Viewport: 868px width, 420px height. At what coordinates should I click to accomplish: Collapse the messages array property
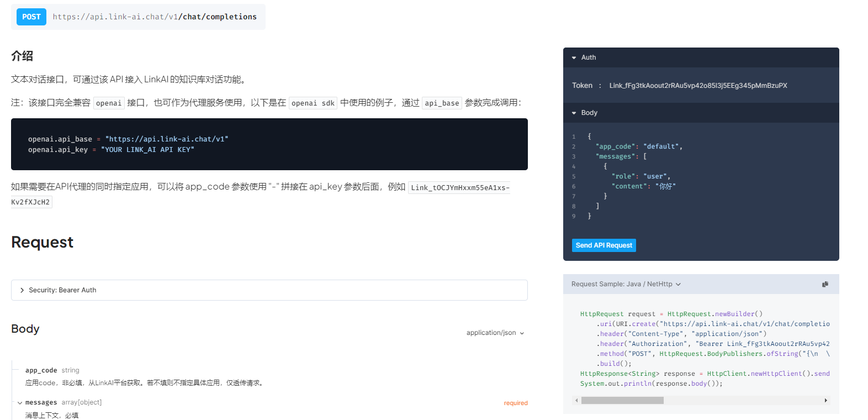click(x=20, y=403)
